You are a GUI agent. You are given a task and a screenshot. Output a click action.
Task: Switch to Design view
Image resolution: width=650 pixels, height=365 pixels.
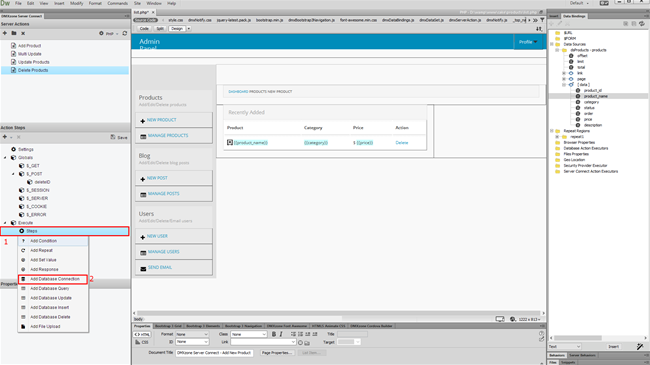pyautogui.click(x=177, y=29)
